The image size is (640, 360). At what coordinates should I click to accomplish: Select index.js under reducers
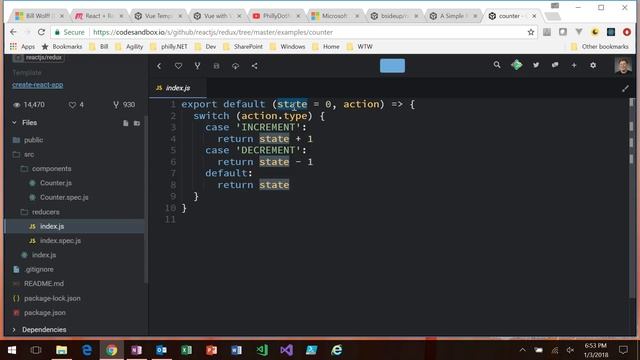[74, 226]
